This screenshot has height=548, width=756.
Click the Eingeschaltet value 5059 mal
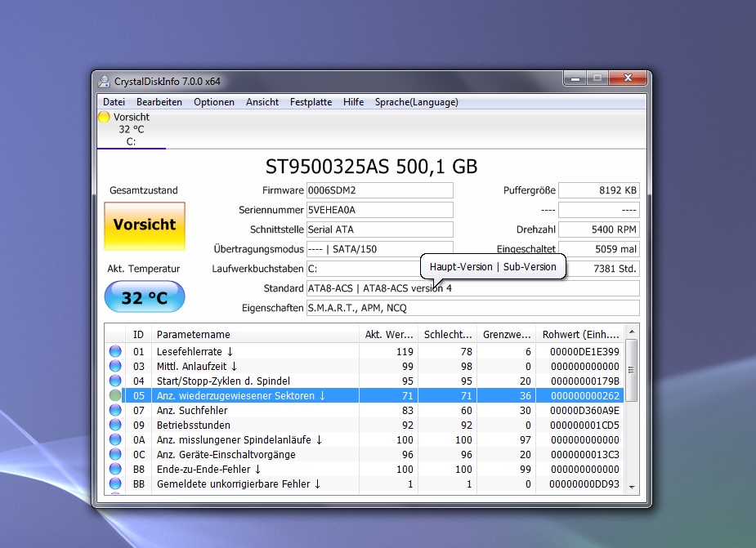pyautogui.click(x=599, y=249)
